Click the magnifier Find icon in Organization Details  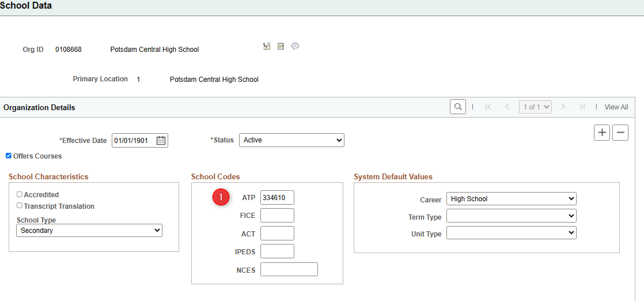coord(458,107)
